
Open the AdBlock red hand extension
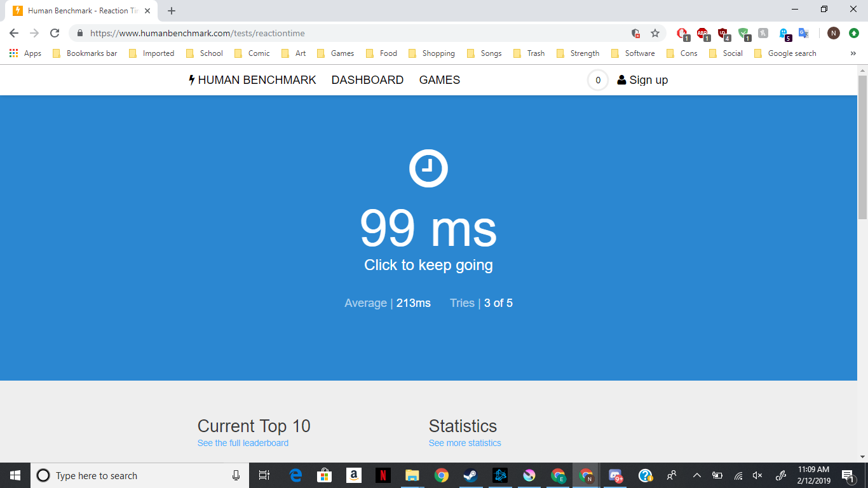coord(682,34)
